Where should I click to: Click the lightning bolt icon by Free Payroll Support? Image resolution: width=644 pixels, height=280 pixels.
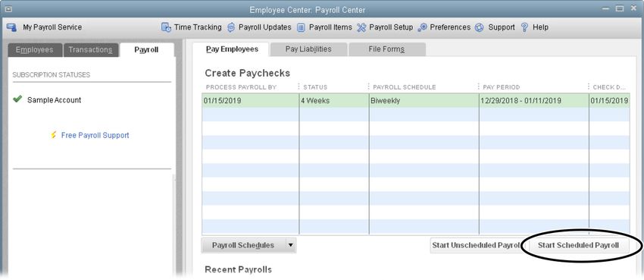tap(53, 135)
